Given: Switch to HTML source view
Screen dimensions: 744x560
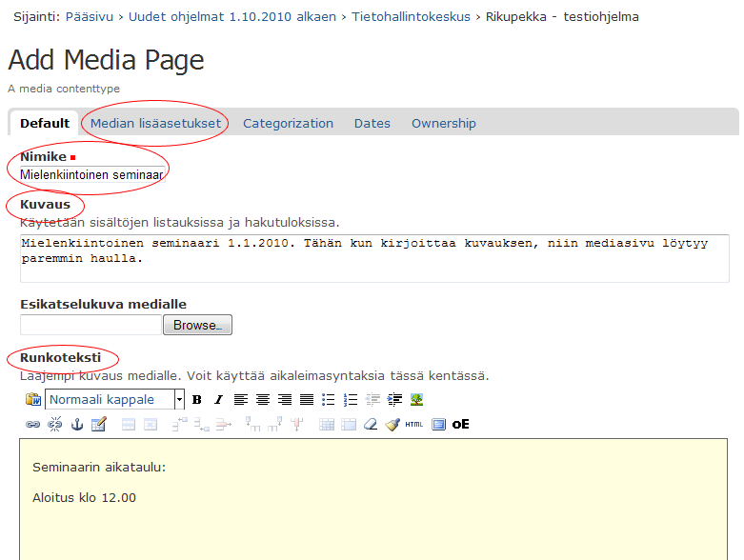Looking at the screenshot, I should (413, 425).
